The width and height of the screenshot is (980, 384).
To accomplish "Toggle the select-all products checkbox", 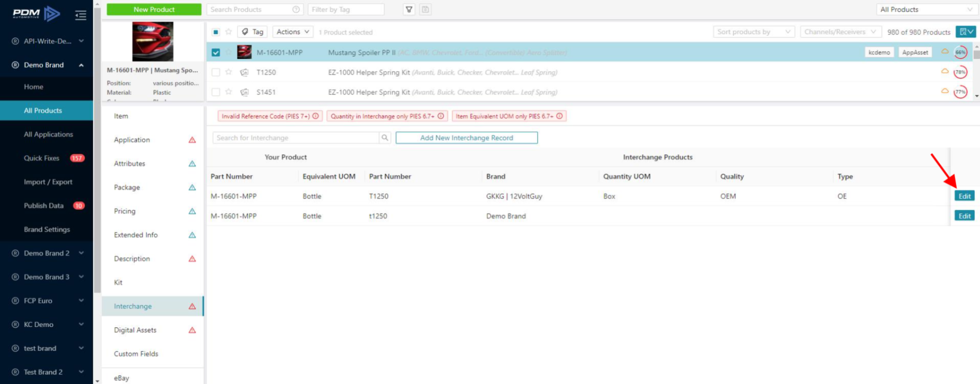I will (x=216, y=32).
